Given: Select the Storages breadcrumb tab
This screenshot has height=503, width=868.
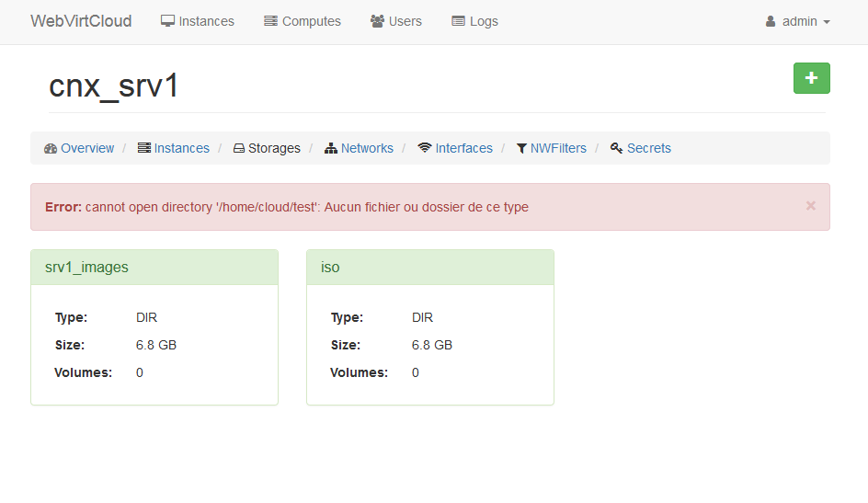Looking at the screenshot, I should (274, 148).
